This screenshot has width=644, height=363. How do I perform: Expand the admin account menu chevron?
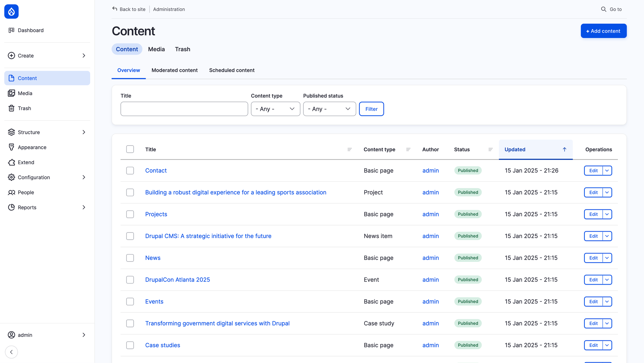84,335
